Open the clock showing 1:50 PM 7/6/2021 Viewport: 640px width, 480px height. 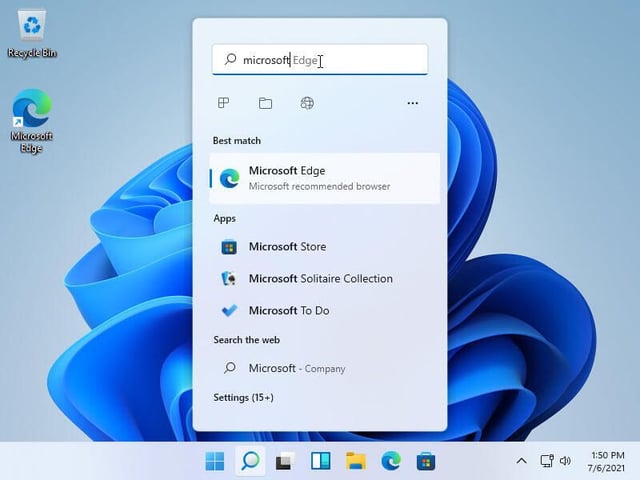[606, 461]
